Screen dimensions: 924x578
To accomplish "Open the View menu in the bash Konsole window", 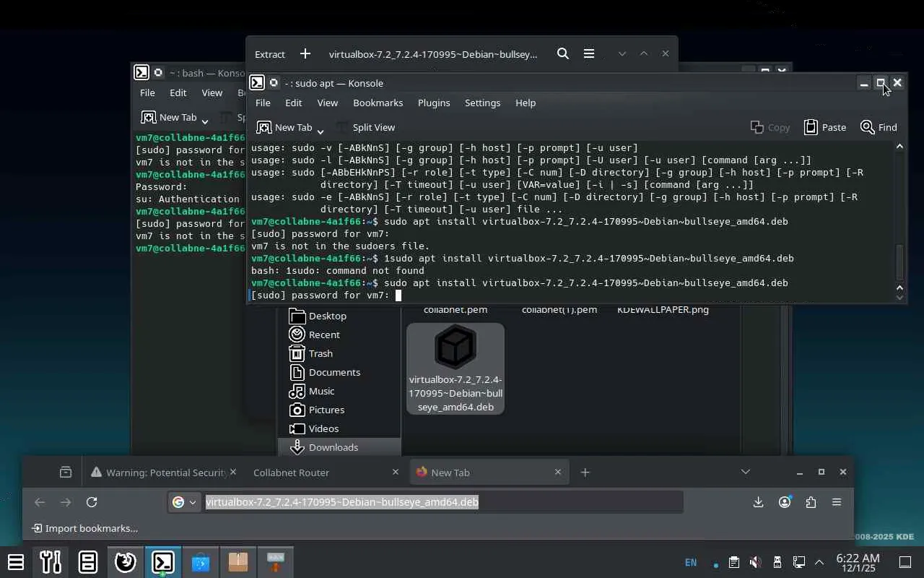I will click(x=212, y=92).
